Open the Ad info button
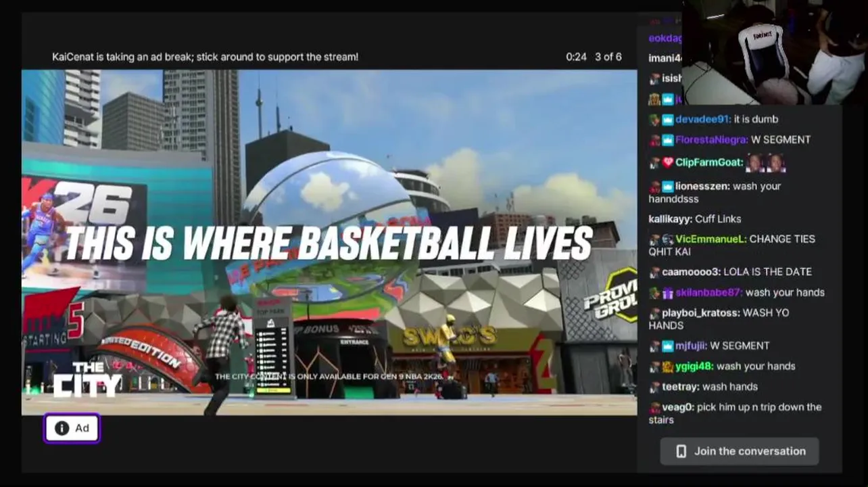Viewport: 868px width, 487px height. (72, 428)
